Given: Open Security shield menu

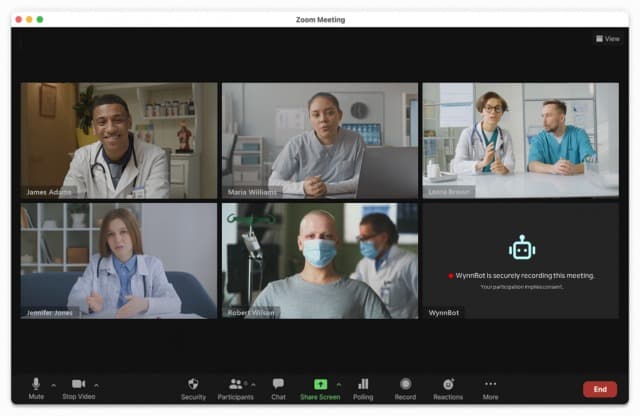Looking at the screenshot, I should 193,389.
